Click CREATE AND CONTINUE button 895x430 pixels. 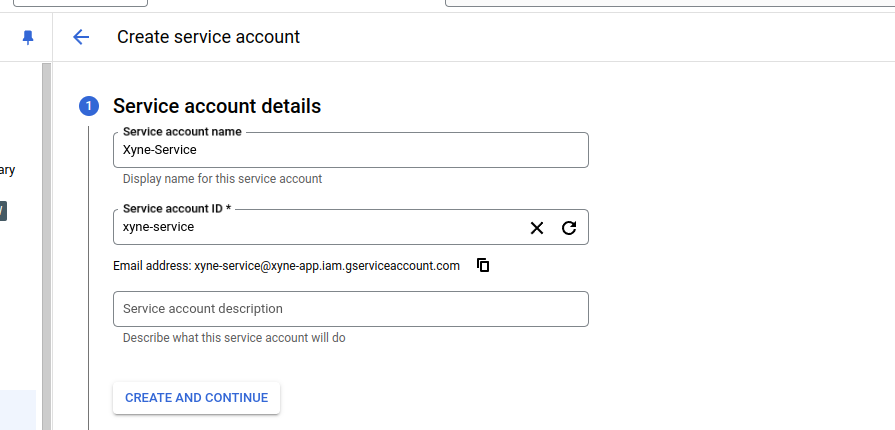tap(196, 398)
